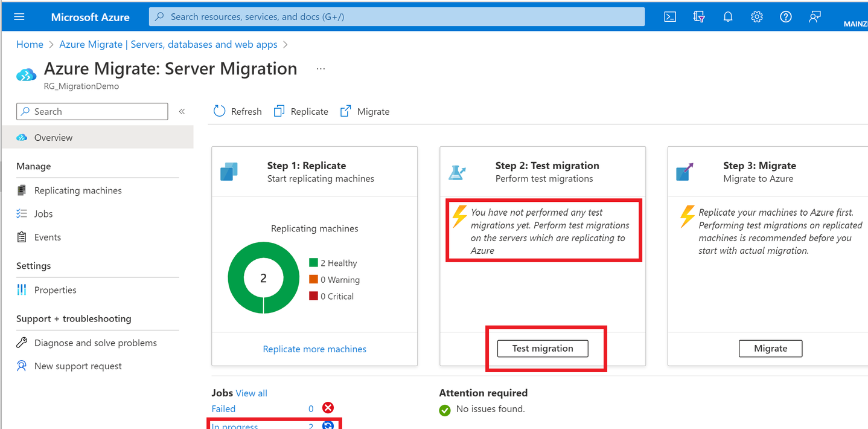Screen dimensions: 868x429
Task: Select Overview in the left menu
Action: (x=97, y=137)
